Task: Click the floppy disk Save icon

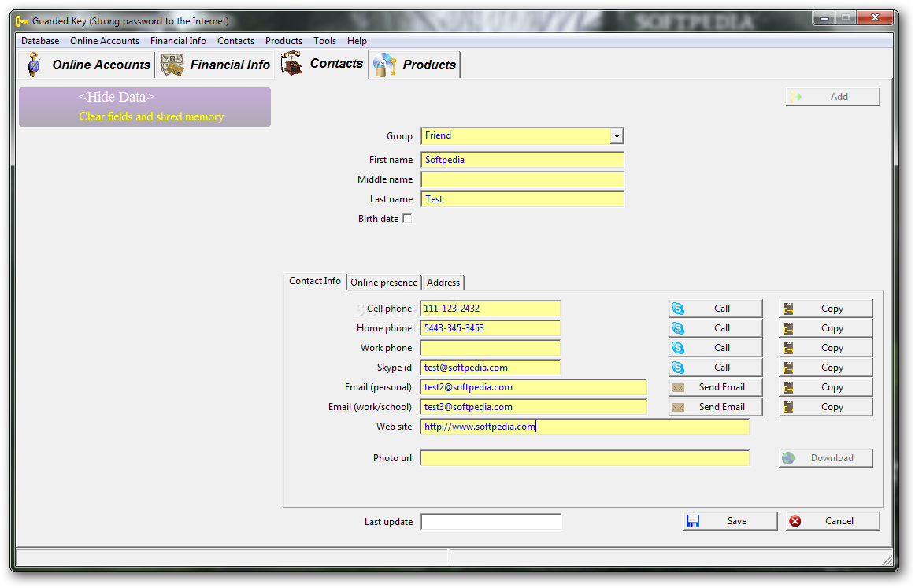Action: click(693, 522)
